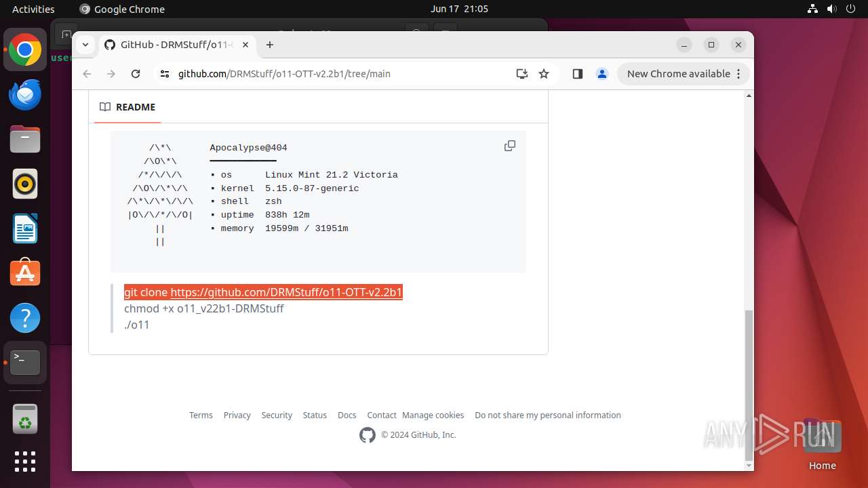
Task: Open Rhythmbox music player in dock
Action: 25,184
